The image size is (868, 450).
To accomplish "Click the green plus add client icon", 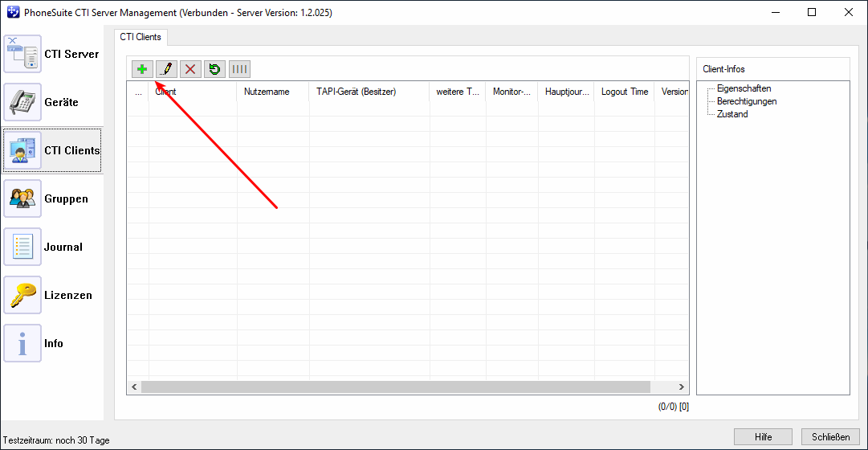I will [142, 69].
